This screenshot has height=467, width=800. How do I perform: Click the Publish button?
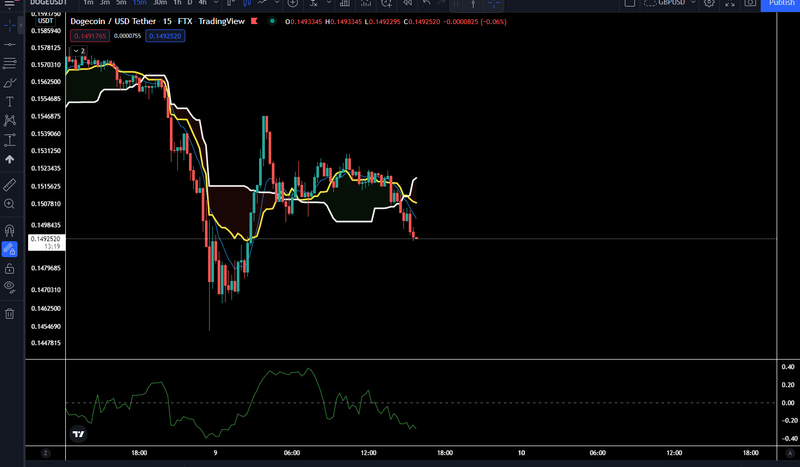pyautogui.click(x=780, y=4)
